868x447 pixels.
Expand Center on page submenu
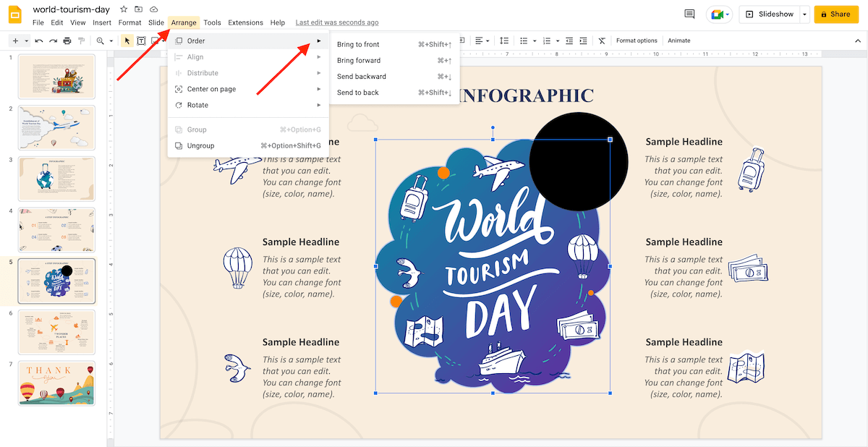(x=248, y=89)
